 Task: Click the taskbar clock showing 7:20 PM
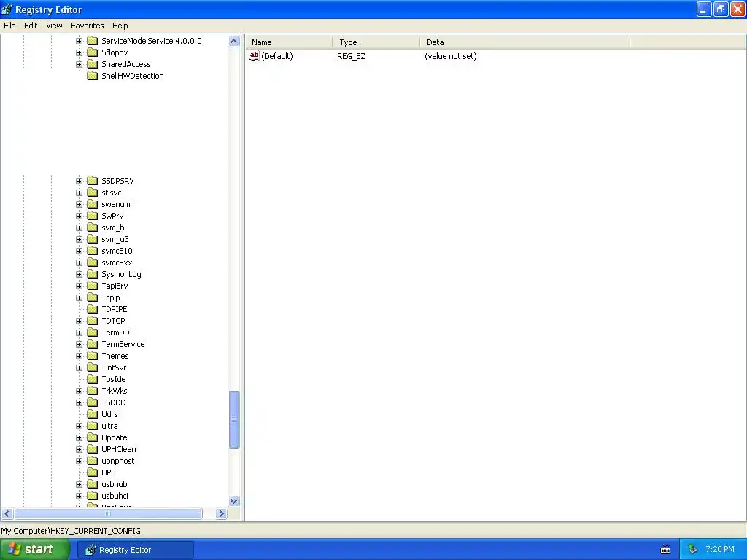click(720, 550)
